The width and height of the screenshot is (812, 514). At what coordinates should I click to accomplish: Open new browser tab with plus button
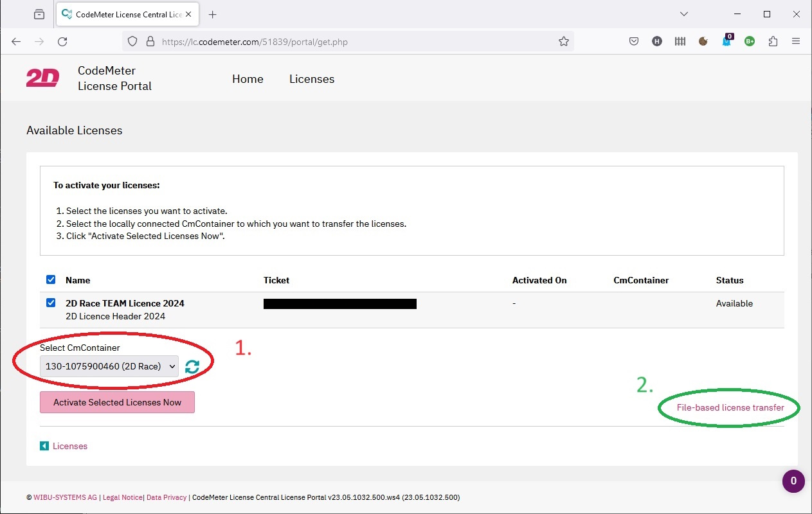tap(213, 14)
